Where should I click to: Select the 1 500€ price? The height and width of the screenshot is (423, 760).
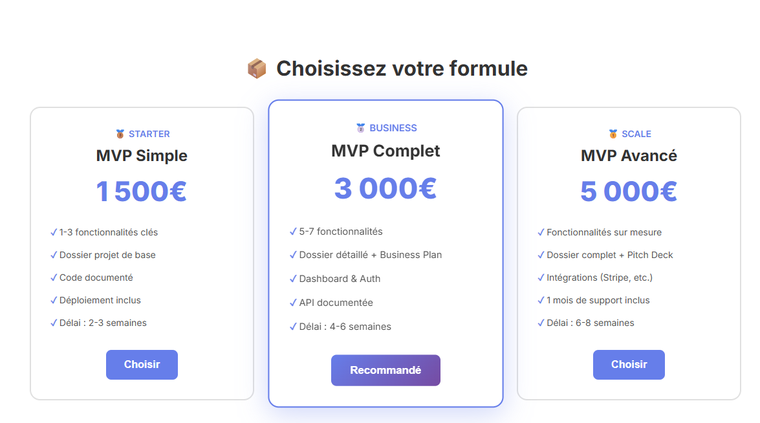click(x=141, y=191)
